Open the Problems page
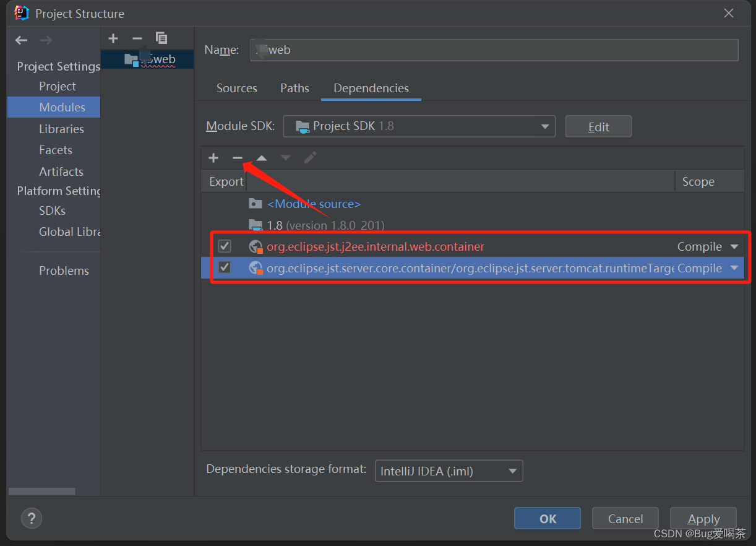This screenshot has width=756, height=546. coord(64,271)
